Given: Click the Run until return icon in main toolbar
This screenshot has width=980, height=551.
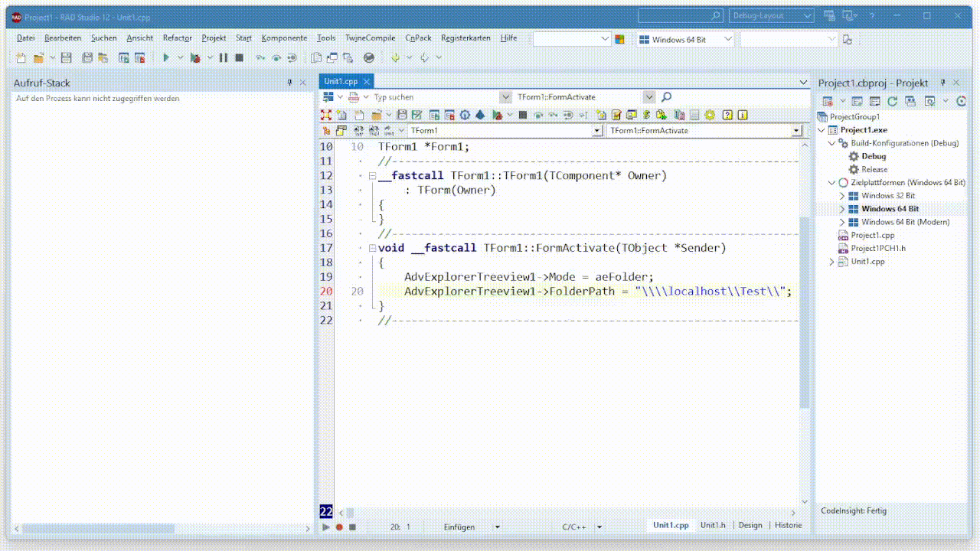Looking at the screenshot, I should click(x=292, y=57).
